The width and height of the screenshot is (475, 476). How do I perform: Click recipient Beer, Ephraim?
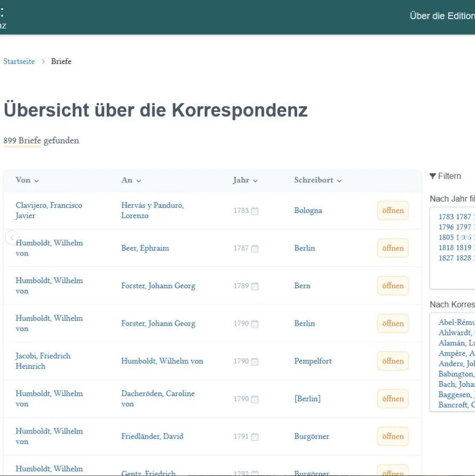coord(145,248)
